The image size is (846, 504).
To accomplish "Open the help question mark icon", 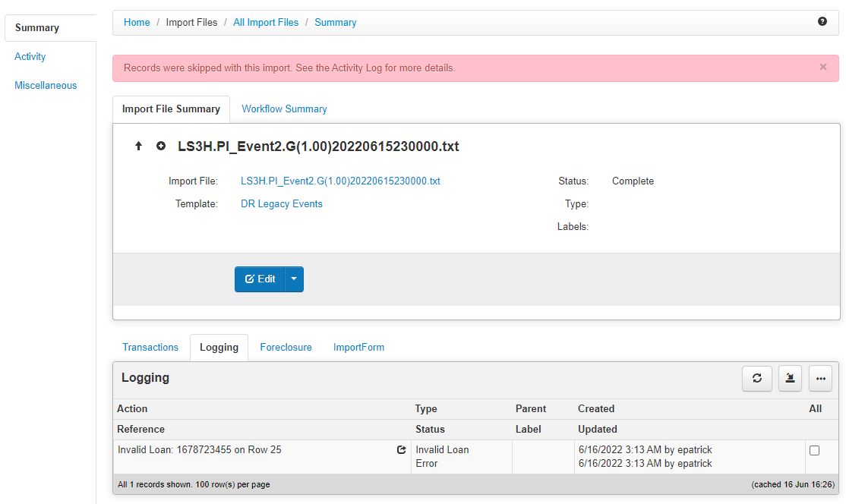I will pos(822,21).
